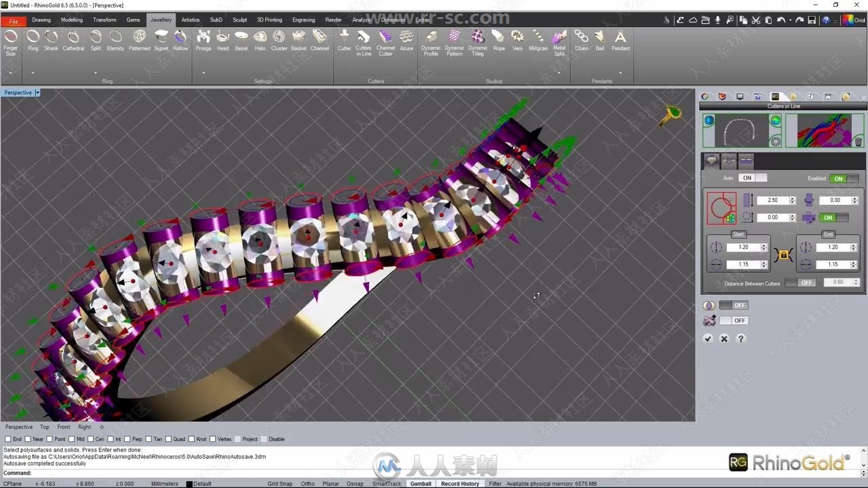Confirm with the checkmark OK button
Screen dimensions: 868x488
tap(708, 338)
